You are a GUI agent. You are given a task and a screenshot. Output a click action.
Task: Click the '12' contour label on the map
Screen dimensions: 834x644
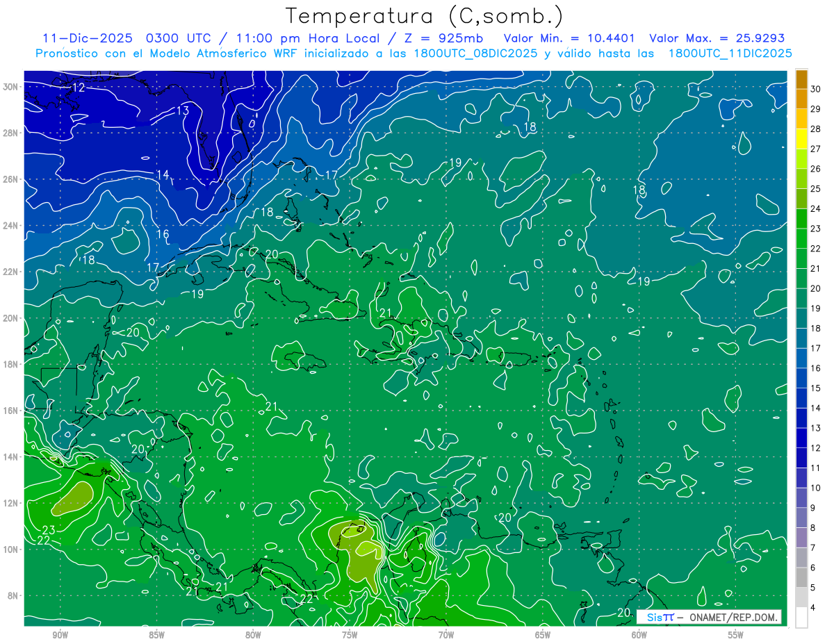pos(79,88)
